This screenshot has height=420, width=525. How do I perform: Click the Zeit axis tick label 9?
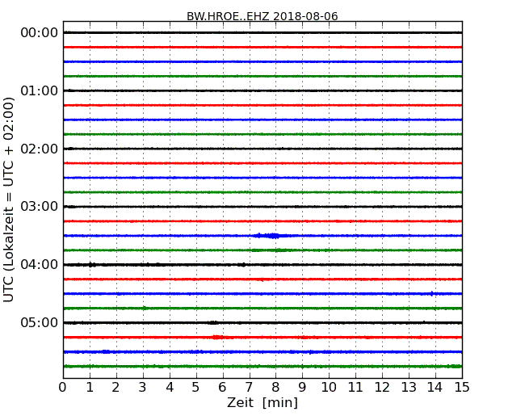(x=302, y=388)
